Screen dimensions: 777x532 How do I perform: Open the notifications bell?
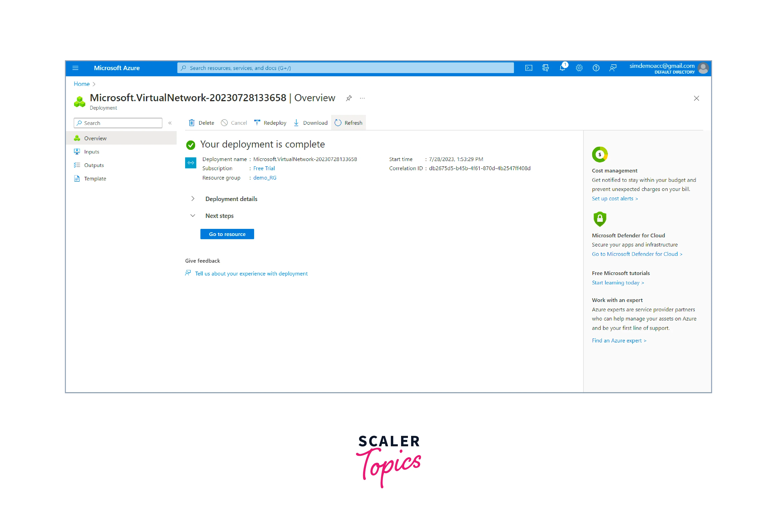[x=562, y=68]
